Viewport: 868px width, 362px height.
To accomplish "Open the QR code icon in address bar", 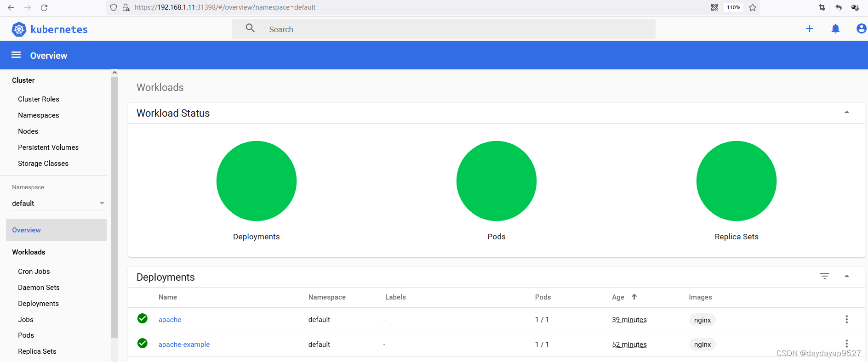I will (x=714, y=7).
